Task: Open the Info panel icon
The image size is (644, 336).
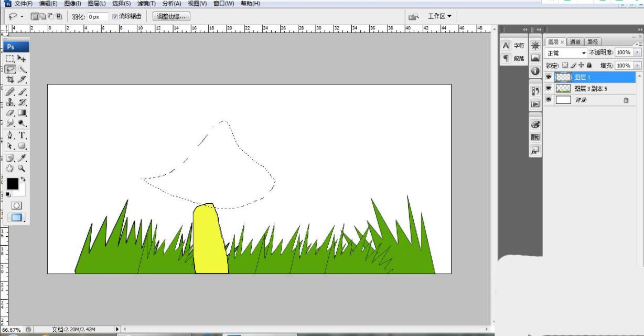Action: click(535, 71)
